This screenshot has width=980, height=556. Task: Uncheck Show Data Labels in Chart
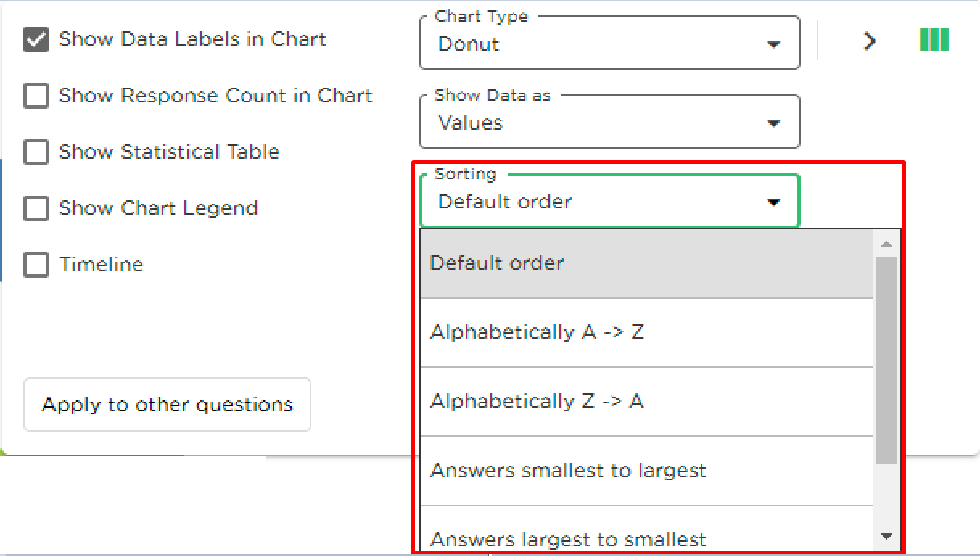click(x=36, y=39)
